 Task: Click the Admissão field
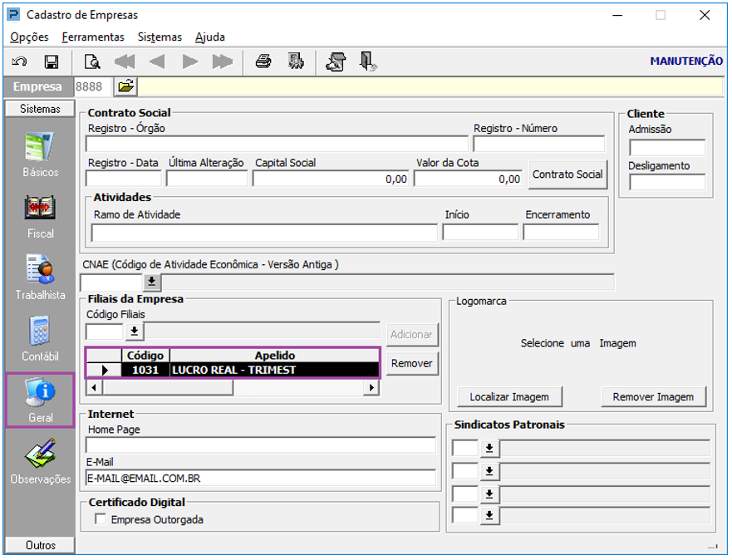pyautogui.click(x=667, y=147)
